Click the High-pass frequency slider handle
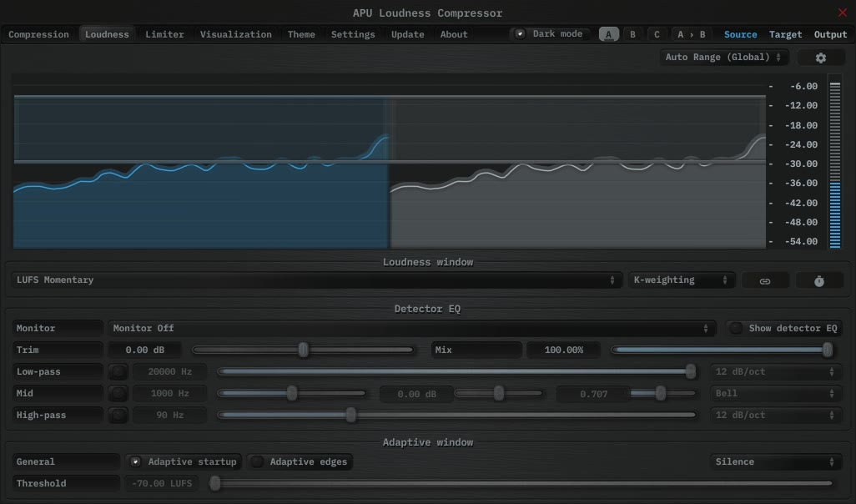Screen dimensions: 856x504 [x=351, y=415]
